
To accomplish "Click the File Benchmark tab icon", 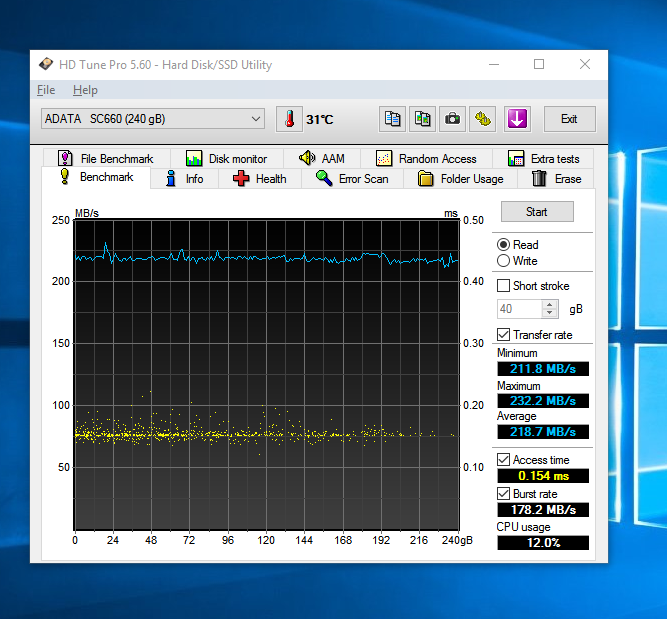I will click(x=65, y=158).
